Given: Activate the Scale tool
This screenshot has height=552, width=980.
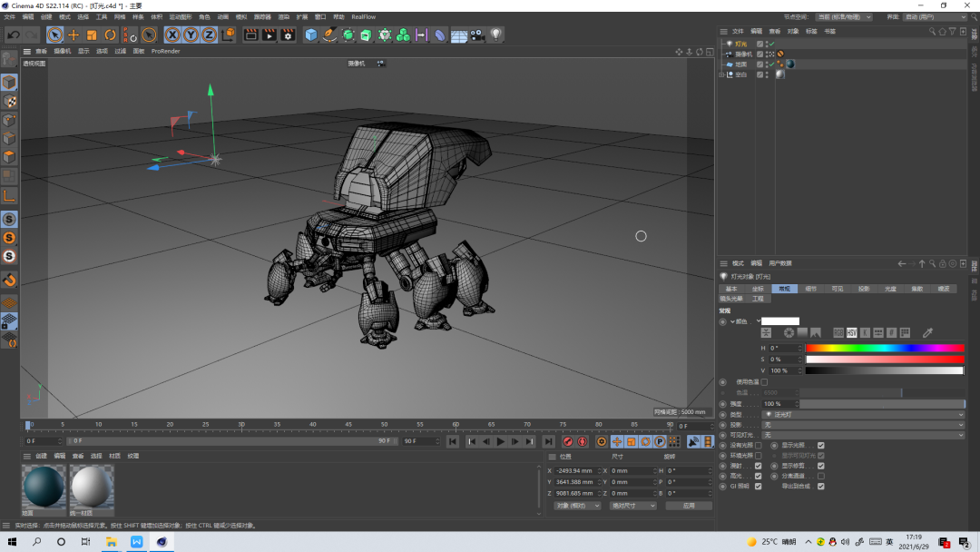Looking at the screenshot, I should (92, 35).
